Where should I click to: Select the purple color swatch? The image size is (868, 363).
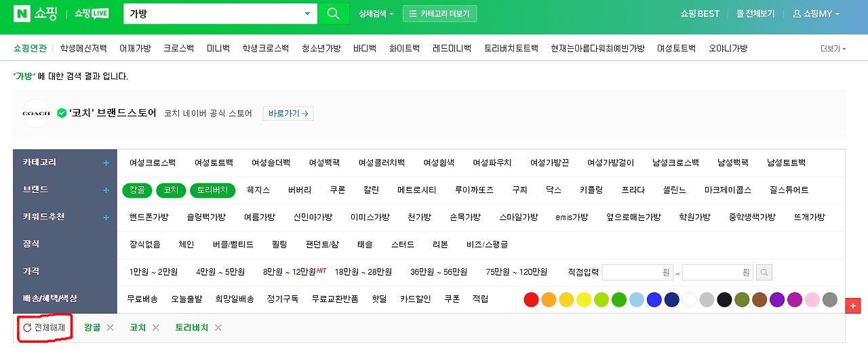pos(777,300)
